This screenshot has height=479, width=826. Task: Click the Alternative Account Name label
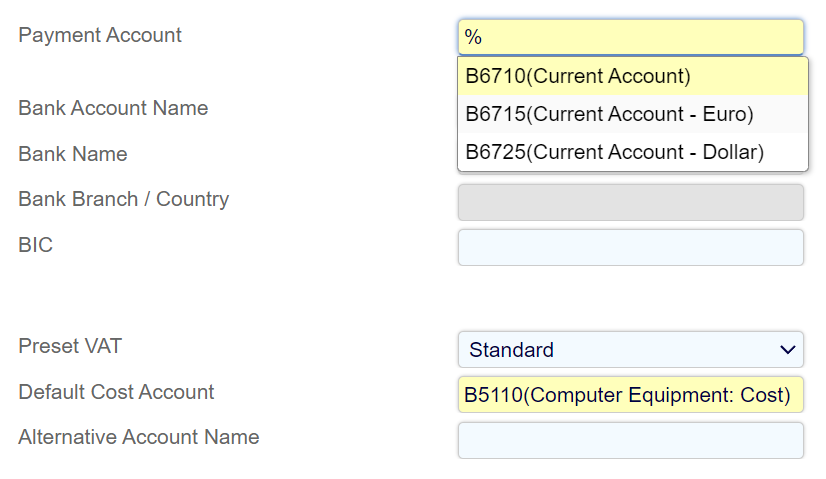[x=138, y=437]
